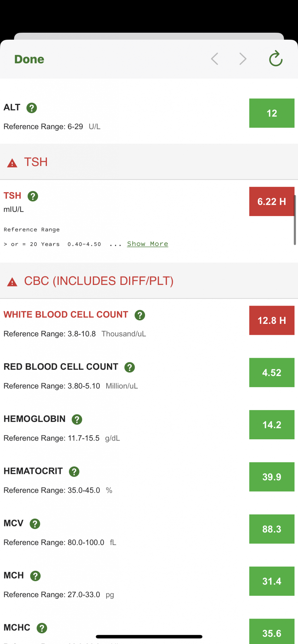Open help icon beside MCV
The image size is (298, 644).
coord(35,524)
